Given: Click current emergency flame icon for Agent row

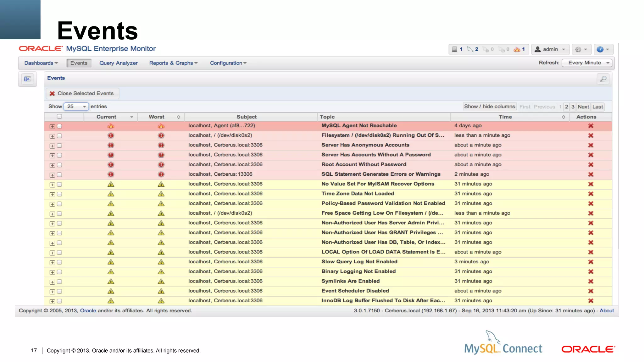Looking at the screenshot, I should coord(111,126).
